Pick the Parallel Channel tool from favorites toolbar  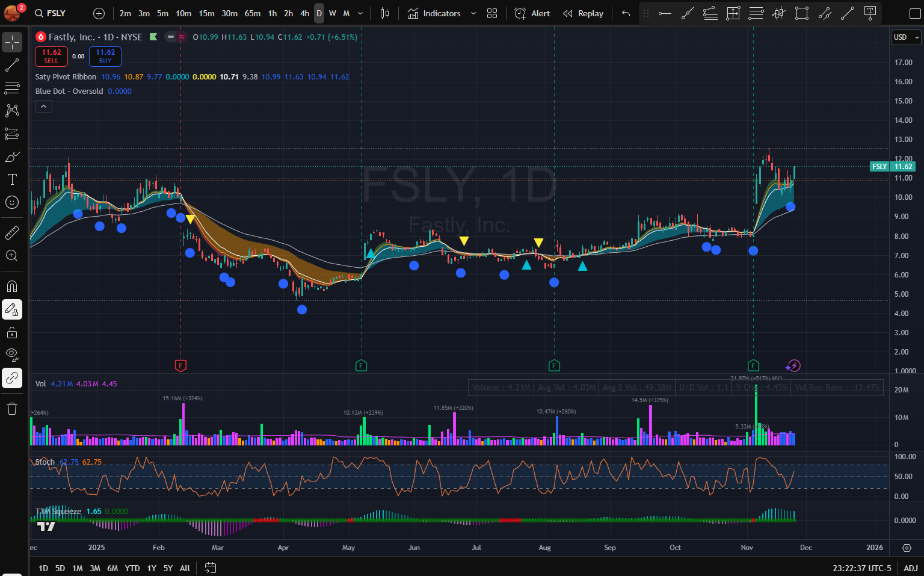click(x=825, y=13)
